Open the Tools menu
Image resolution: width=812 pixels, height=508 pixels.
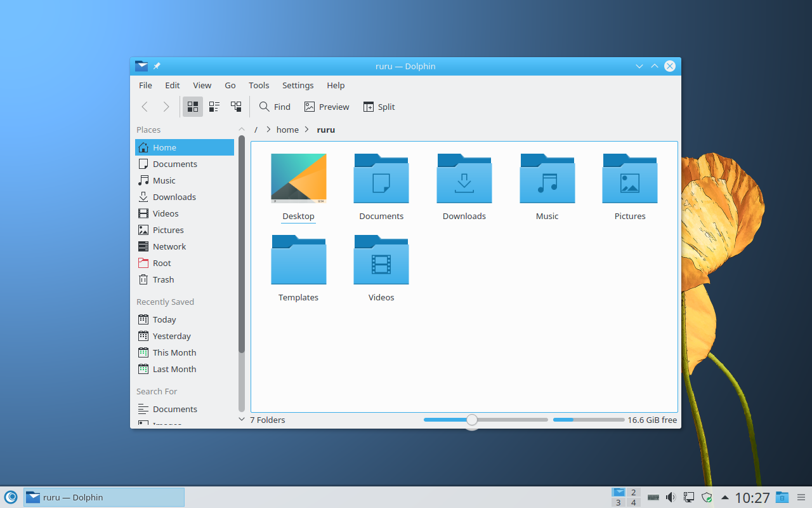pyautogui.click(x=259, y=85)
